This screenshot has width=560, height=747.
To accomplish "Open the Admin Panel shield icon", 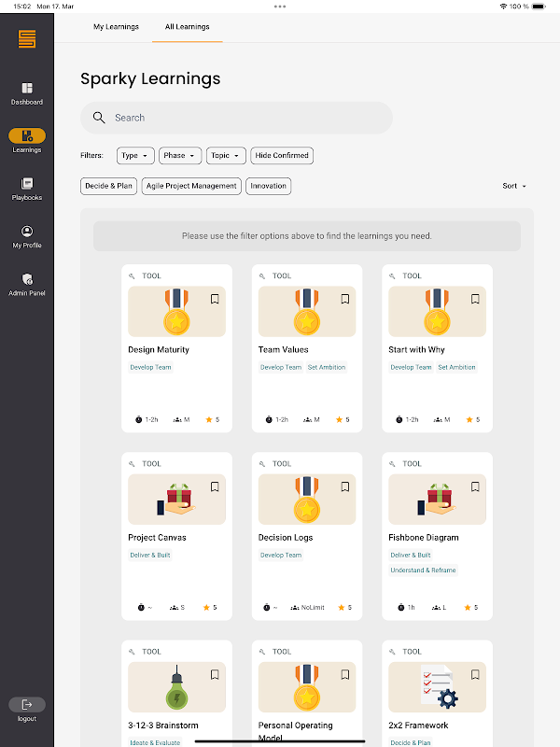I will pyautogui.click(x=27, y=278).
